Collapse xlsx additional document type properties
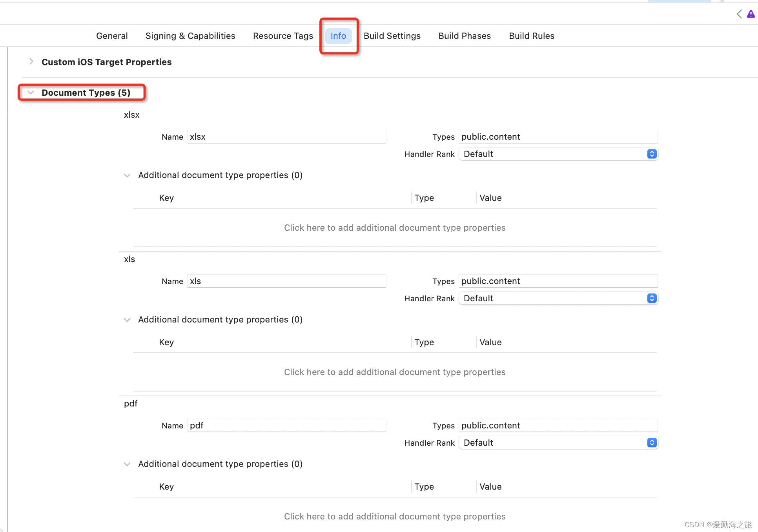Screen dimensions: 758x532 127,175
